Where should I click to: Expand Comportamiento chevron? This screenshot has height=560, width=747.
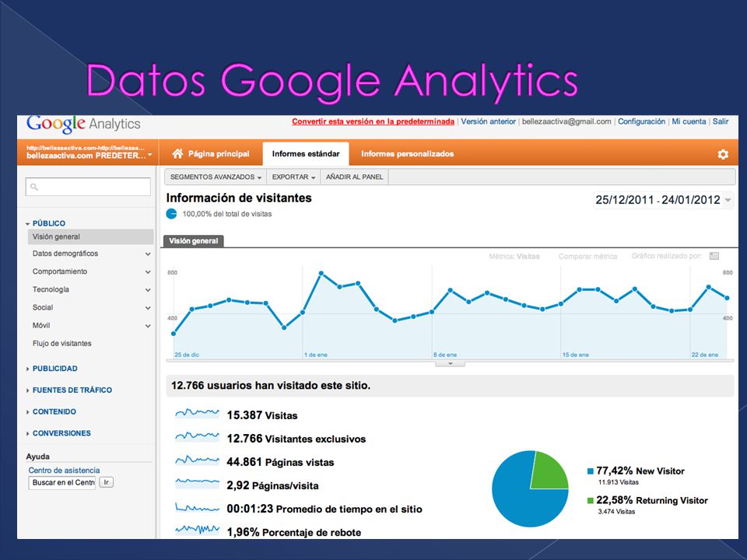(148, 272)
